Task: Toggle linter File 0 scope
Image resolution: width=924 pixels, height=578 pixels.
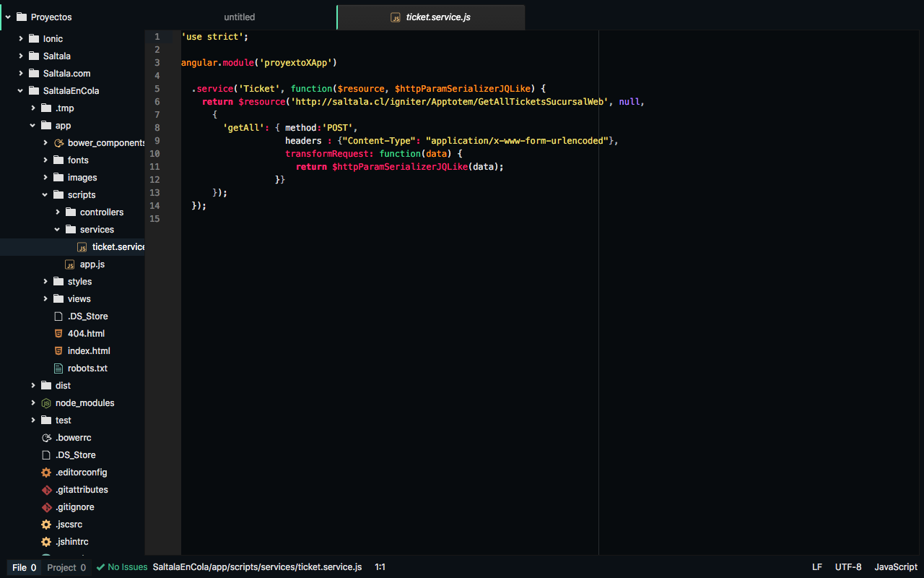Action: pos(24,567)
